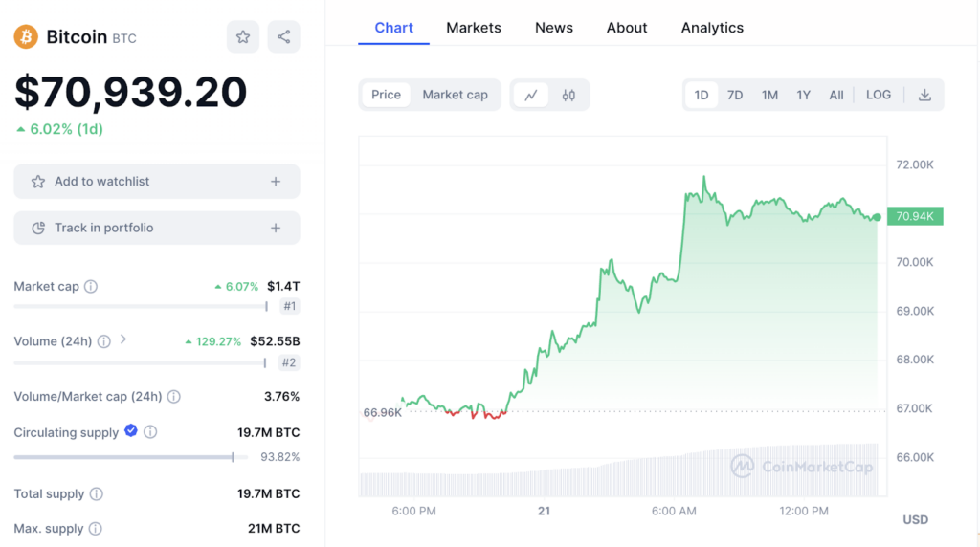Viewport: 980px width, 547px height.
Task: Click the circulating supply progress bar
Action: (x=124, y=457)
